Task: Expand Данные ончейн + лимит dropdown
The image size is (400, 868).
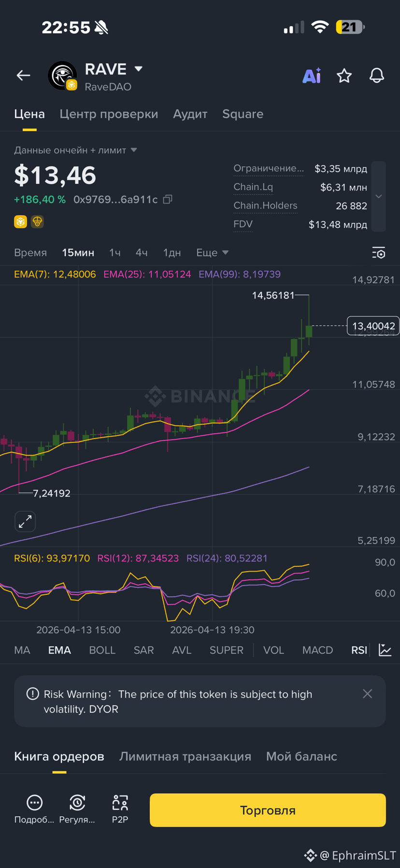Action: click(134, 150)
